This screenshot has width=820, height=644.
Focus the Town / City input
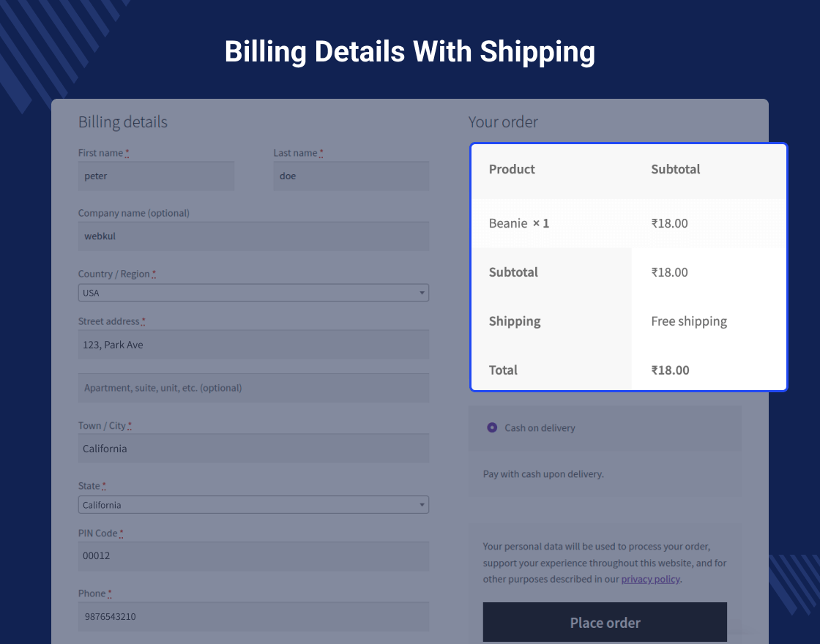253,449
